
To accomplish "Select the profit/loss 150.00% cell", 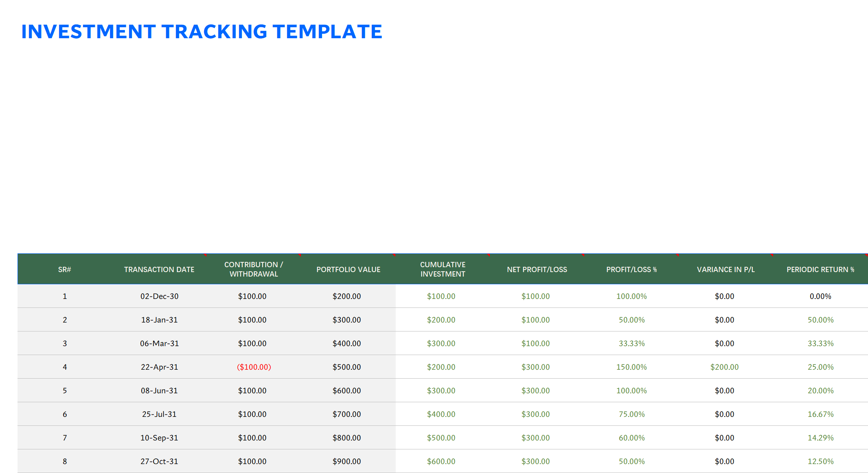I will 631,367.
